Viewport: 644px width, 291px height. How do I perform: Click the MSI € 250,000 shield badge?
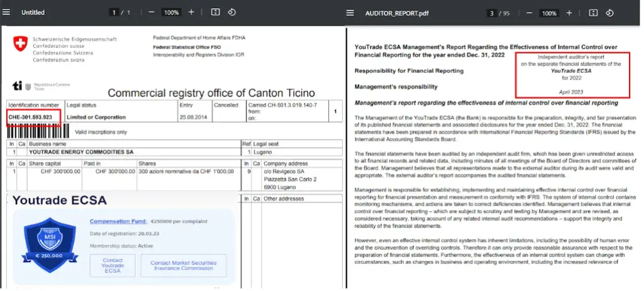click(x=50, y=245)
